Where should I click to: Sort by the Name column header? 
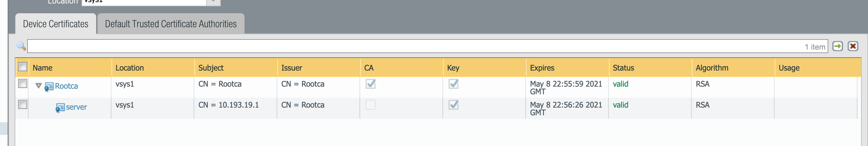point(42,68)
